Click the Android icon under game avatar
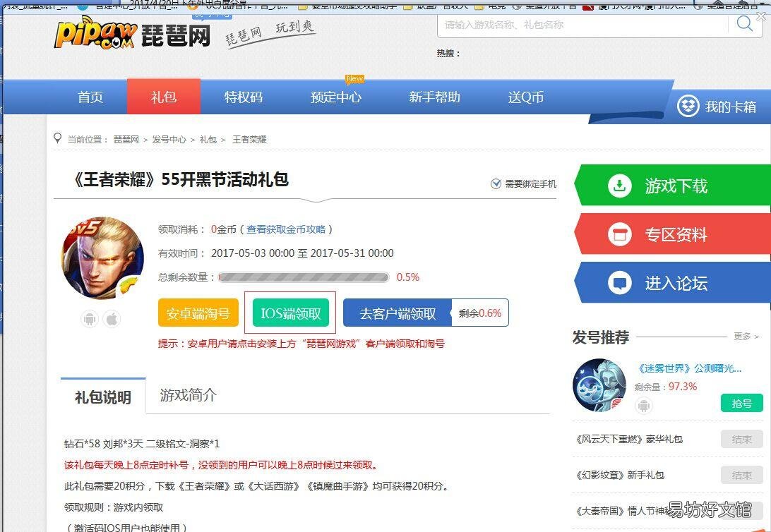 [x=90, y=320]
